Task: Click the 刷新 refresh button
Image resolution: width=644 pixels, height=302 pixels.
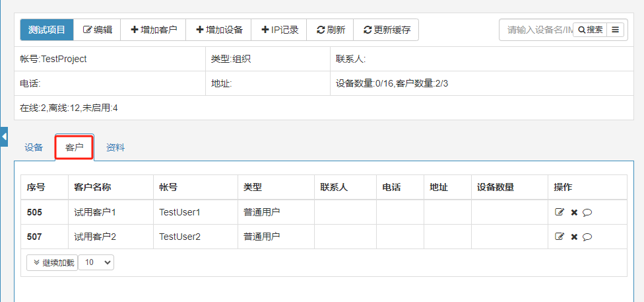Action: tap(330, 30)
